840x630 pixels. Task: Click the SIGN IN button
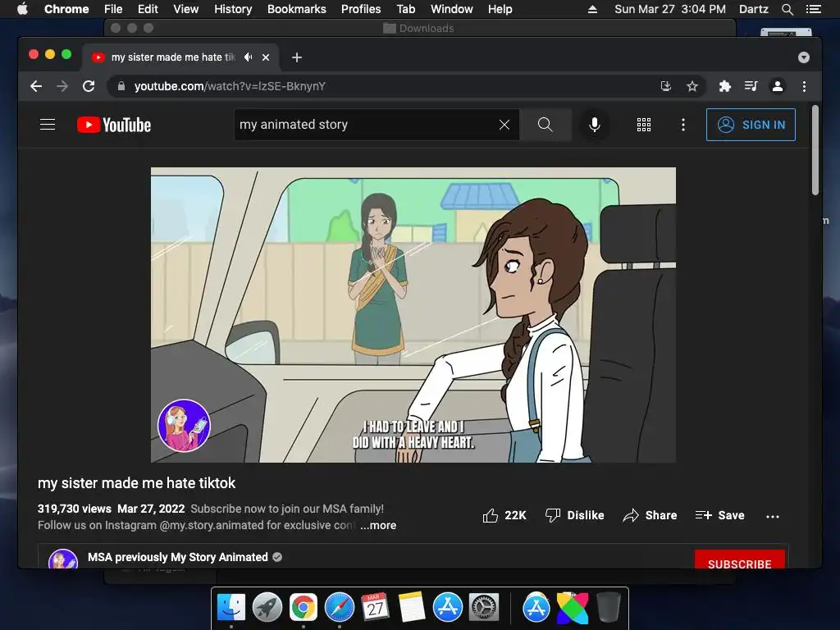point(751,125)
